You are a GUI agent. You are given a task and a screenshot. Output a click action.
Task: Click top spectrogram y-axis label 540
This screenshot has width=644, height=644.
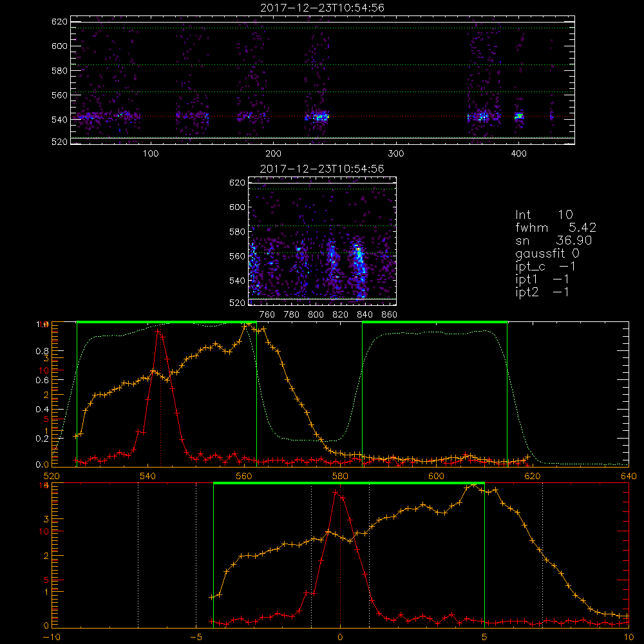click(59, 120)
